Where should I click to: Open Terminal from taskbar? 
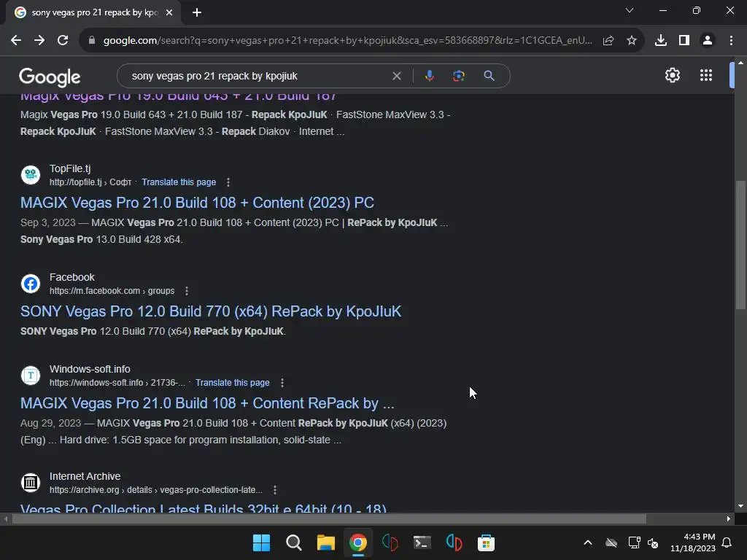coord(422,542)
